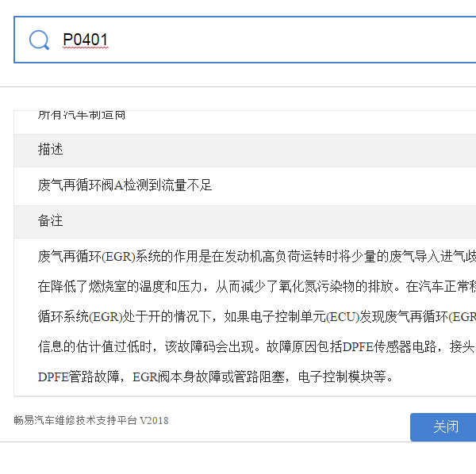Click the remark line starting 在降低了燃烧室的温度

pos(257,287)
